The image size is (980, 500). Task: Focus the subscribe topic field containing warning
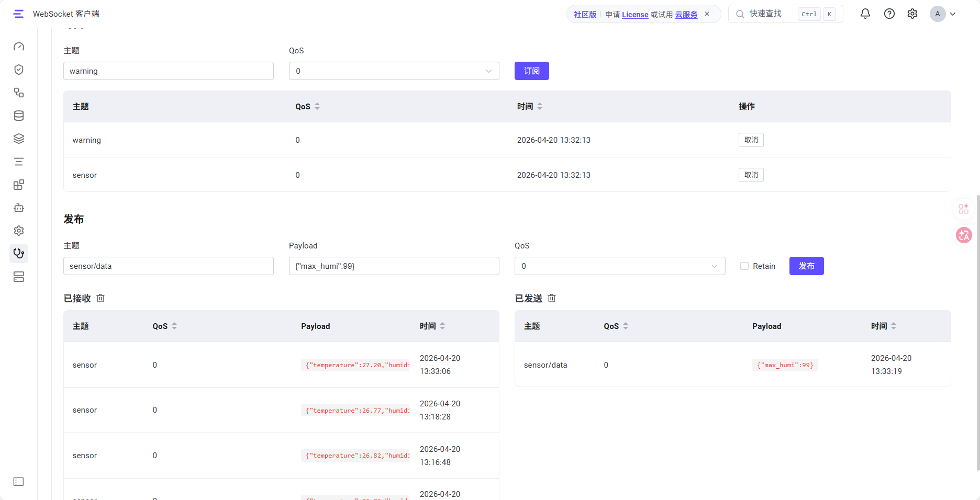pos(169,71)
